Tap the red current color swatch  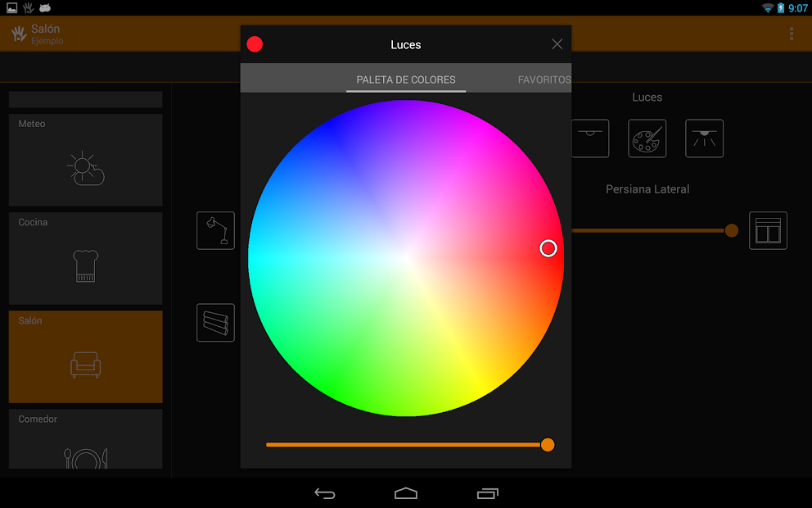point(255,44)
